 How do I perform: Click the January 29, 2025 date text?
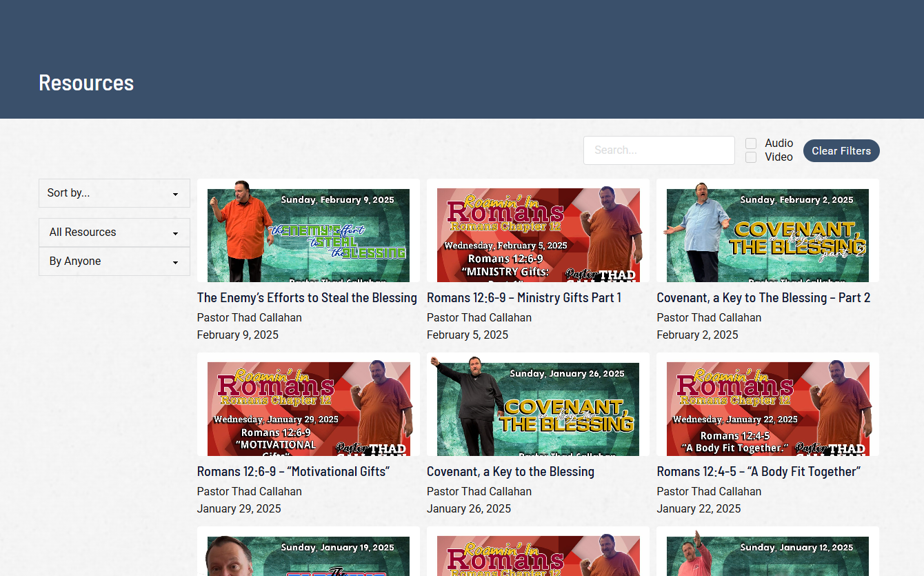[239, 509]
